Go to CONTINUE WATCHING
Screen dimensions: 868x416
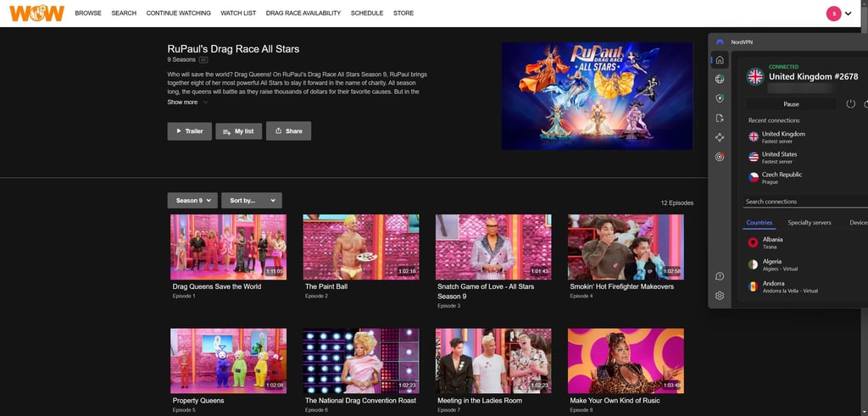(178, 14)
